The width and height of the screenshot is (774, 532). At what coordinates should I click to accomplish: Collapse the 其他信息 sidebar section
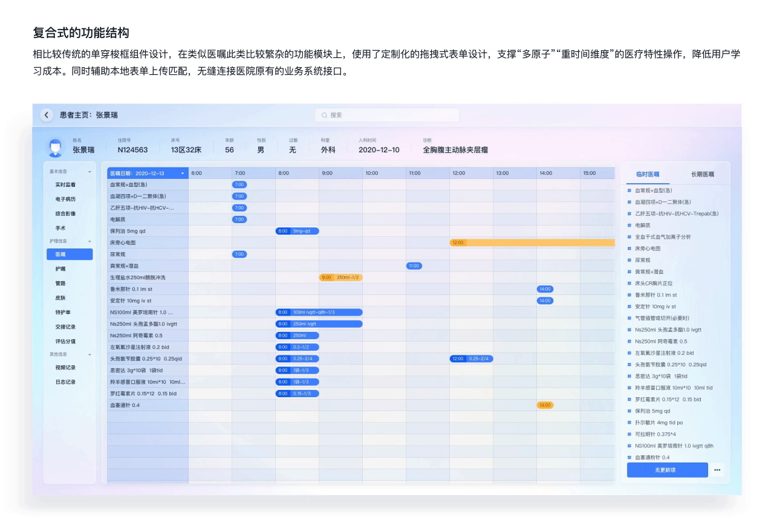point(90,354)
